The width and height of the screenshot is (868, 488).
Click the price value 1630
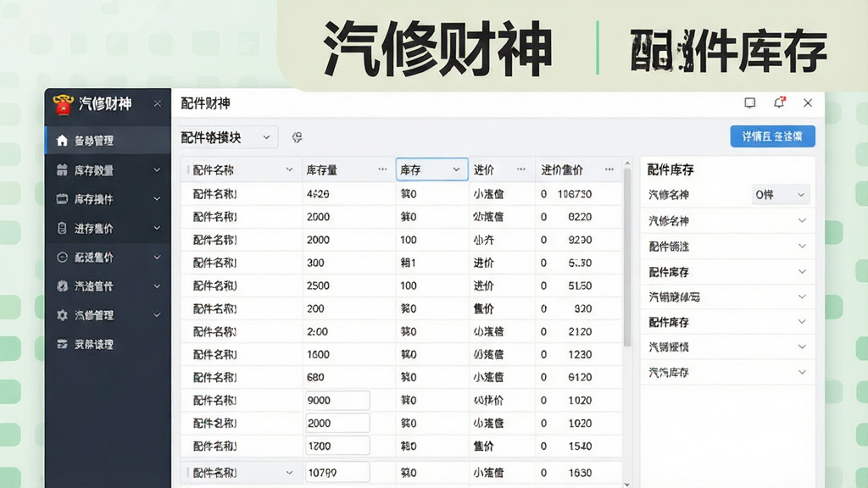pyautogui.click(x=580, y=473)
